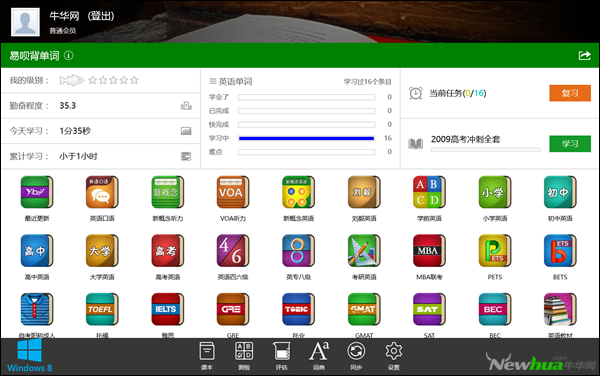Click the 已完成 progress bar
This screenshot has height=376, width=600.
pos(306,111)
